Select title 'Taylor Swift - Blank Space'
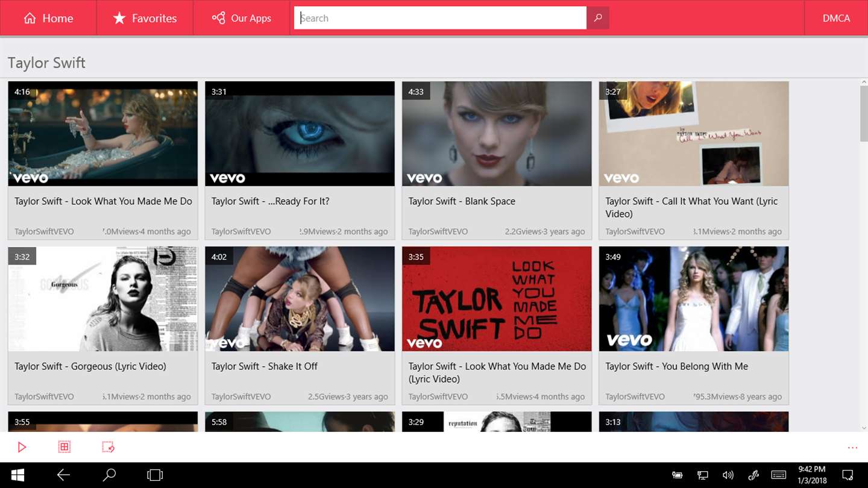 pyautogui.click(x=462, y=201)
